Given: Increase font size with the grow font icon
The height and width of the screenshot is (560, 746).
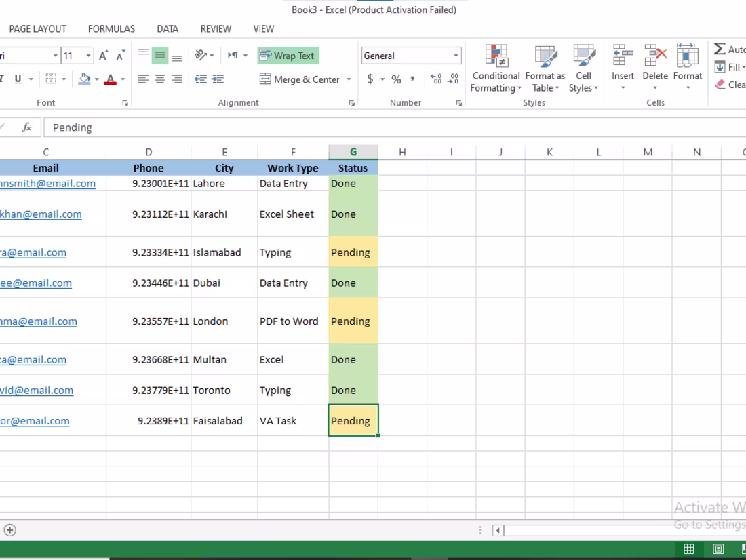Looking at the screenshot, I should 104,56.
